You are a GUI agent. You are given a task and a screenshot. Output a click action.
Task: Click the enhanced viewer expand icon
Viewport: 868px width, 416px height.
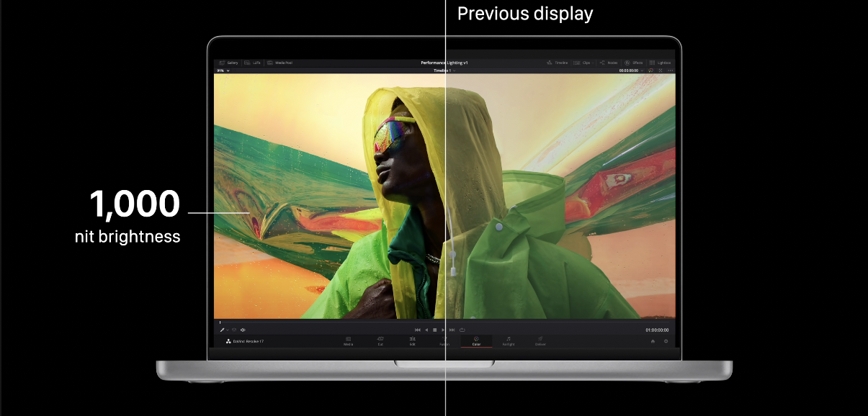pos(661,71)
